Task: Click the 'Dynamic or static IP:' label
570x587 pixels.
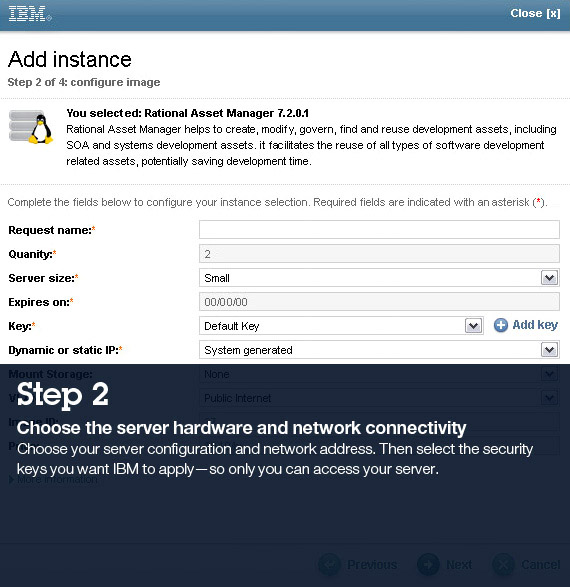Action: [x=65, y=350]
